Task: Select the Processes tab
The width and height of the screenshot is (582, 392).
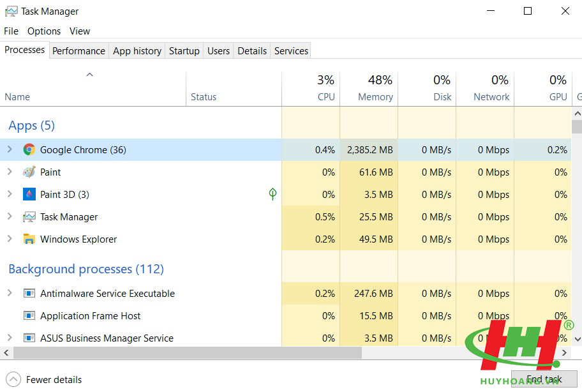Action: click(x=24, y=50)
